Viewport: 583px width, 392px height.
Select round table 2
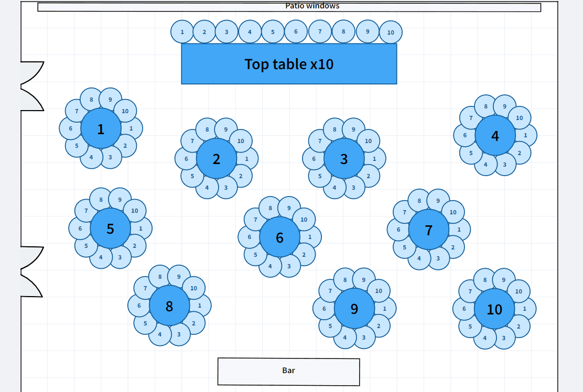[x=217, y=159]
